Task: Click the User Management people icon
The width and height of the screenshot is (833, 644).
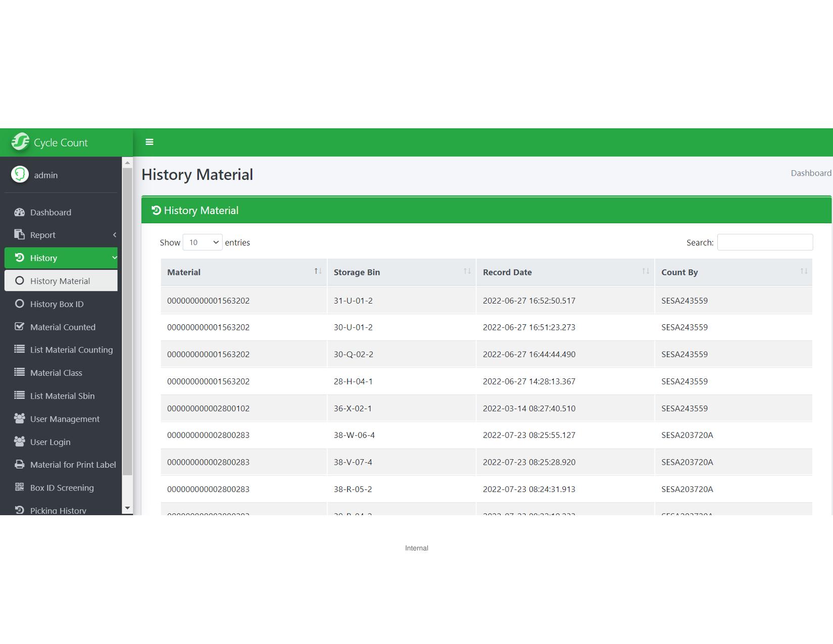Action: [x=19, y=419]
